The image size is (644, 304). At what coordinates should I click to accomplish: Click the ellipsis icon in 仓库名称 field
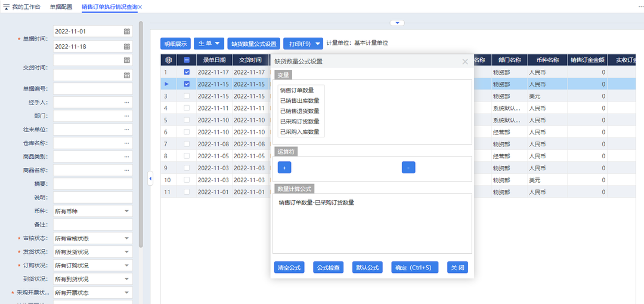coord(126,143)
